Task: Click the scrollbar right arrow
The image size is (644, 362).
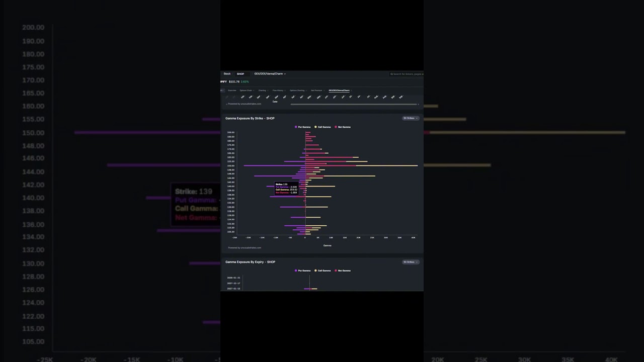Action: 419,104
